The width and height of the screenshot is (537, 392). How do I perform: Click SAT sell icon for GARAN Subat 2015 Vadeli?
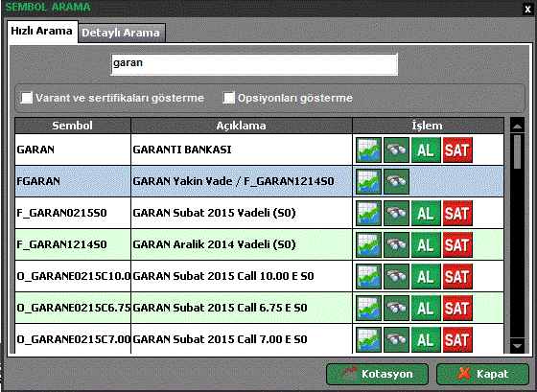pyautogui.click(x=457, y=213)
